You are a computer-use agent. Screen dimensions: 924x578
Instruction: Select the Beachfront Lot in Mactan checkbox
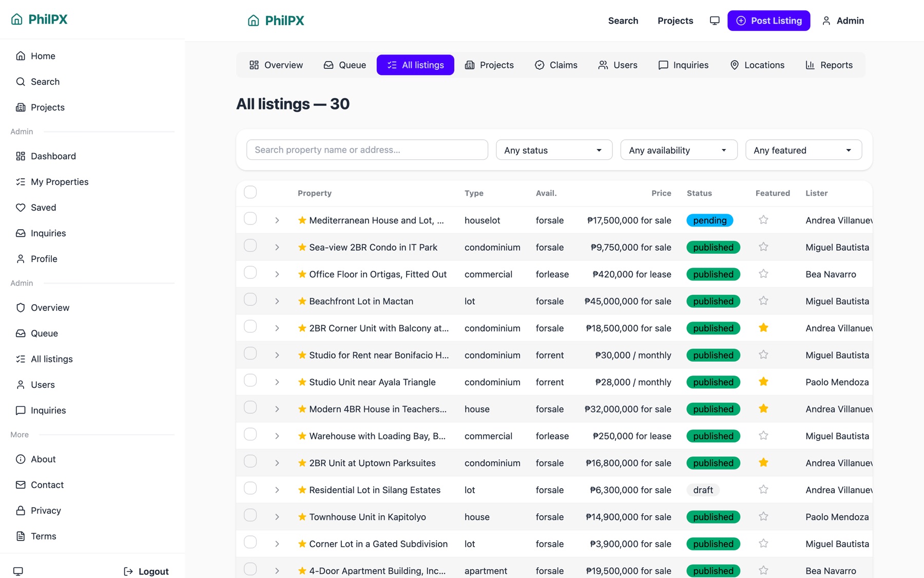[250, 300]
